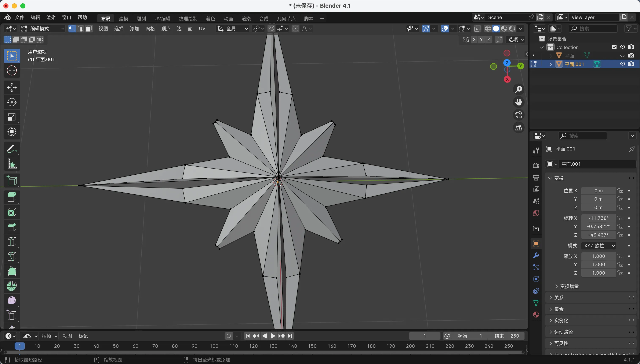Hide 平面.001 with eye icon
Image resolution: width=640 pixels, height=364 pixels.
point(622,64)
